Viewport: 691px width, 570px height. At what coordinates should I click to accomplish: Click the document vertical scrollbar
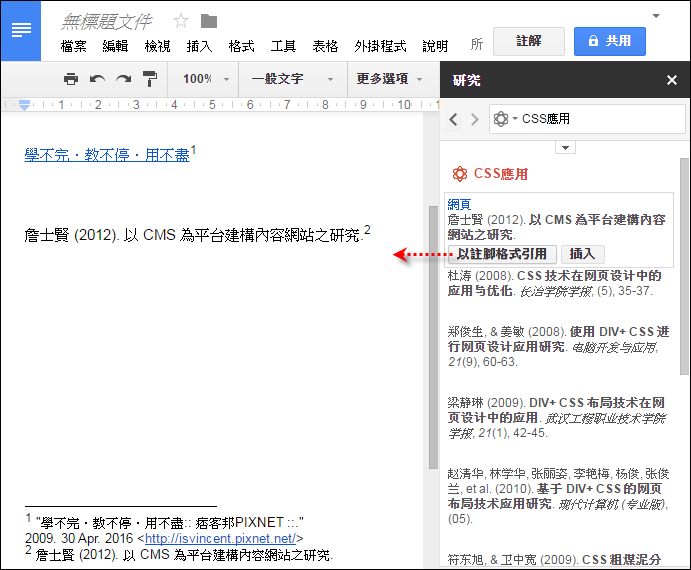(x=433, y=337)
